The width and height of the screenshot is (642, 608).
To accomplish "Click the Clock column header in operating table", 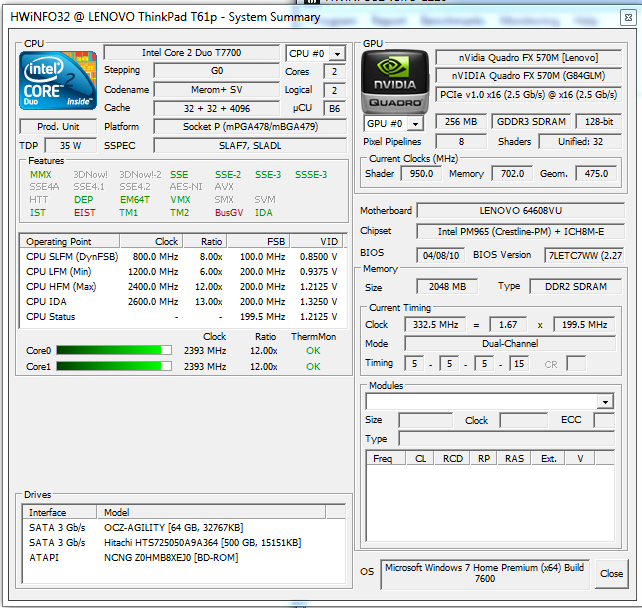I will pyautogui.click(x=151, y=241).
